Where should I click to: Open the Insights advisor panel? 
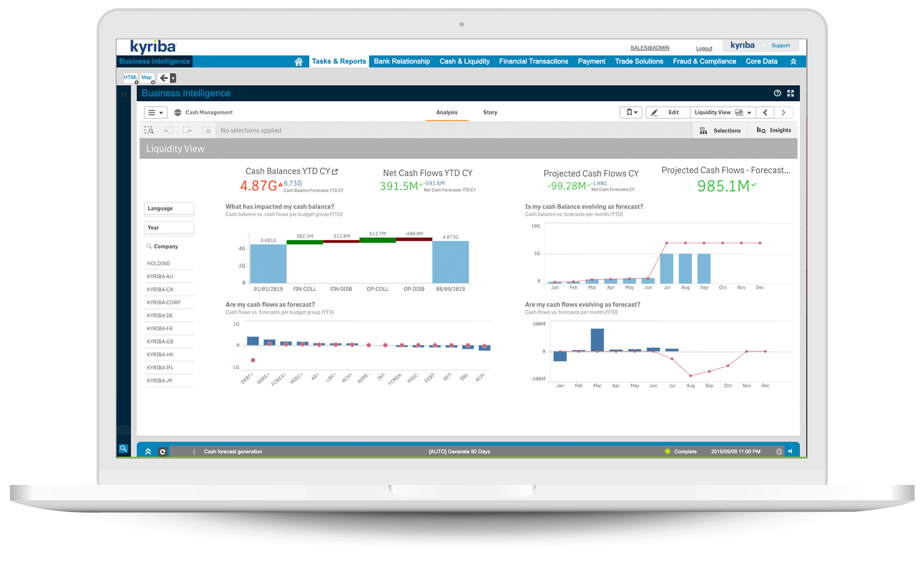click(x=774, y=130)
